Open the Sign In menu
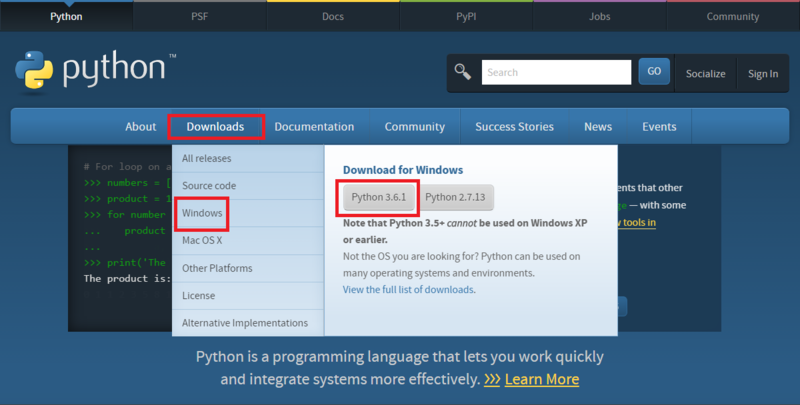Viewport: 800px width, 405px height. click(x=763, y=74)
